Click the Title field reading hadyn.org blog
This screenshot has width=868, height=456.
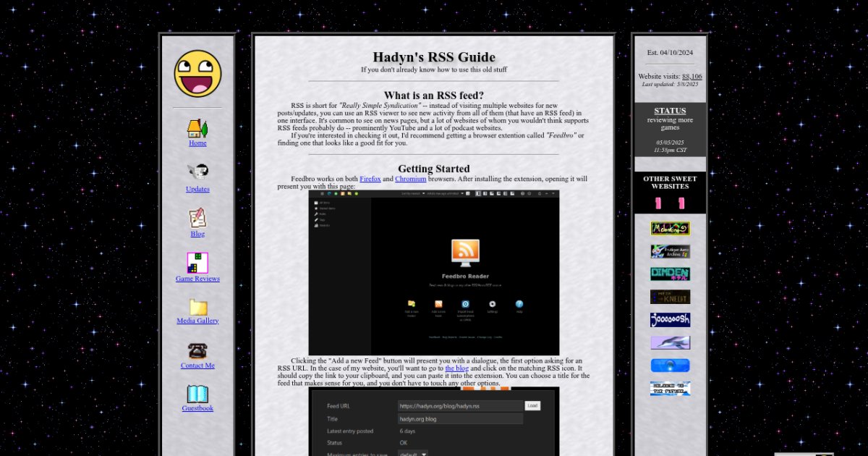click(460, 418)
